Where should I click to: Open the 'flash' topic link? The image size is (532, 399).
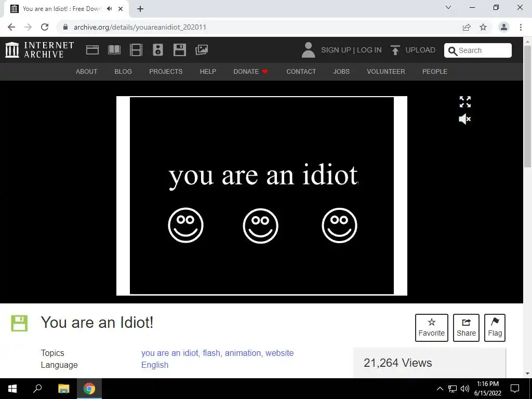pos(211,353)
